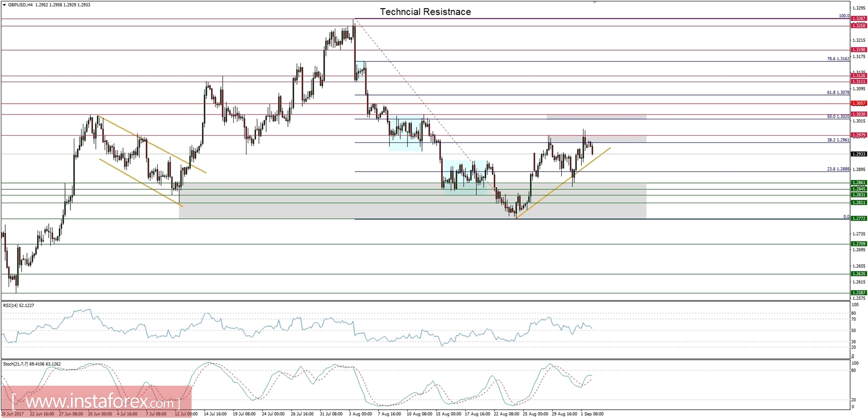The image size is (868, 419).
Task: Click the 7 Aug 16:00 time axis label
Action: (389, 414)
